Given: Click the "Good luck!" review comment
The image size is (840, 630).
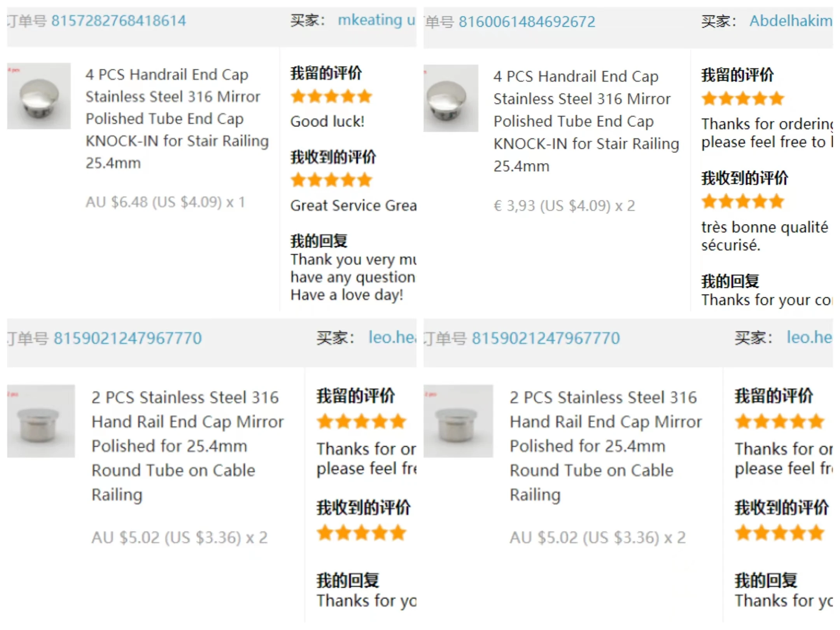Looking at the screenshot, I should pos(327,122).
